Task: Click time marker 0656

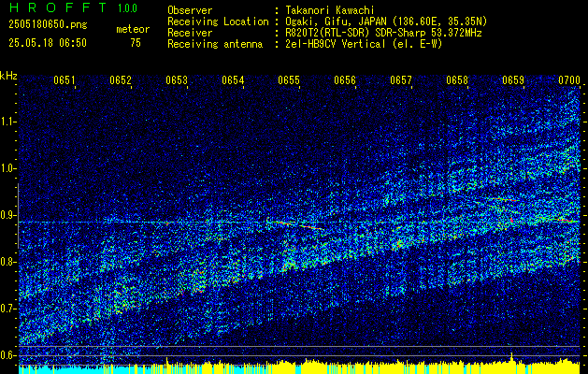Action: coord(345,80)
